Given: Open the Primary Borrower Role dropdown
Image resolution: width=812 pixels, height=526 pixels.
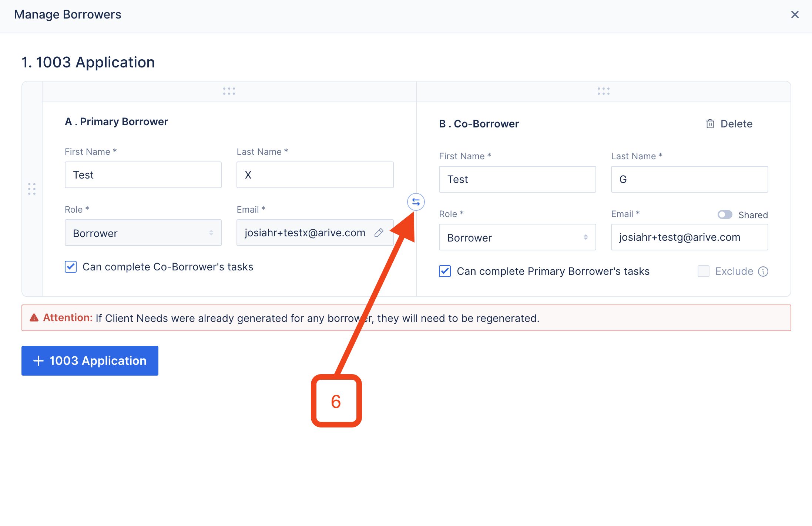Looking at the screenshot, I should tap(143, 233).
